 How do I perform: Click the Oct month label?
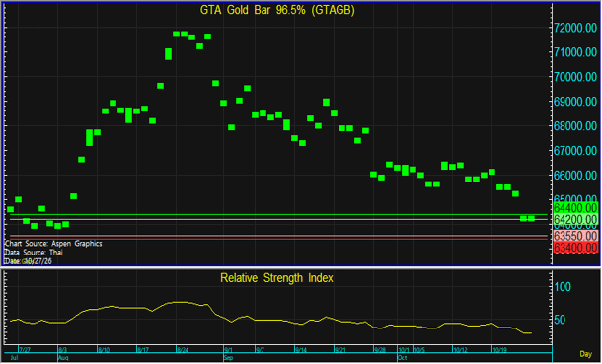pyautogui.click(x=402, y=358)
